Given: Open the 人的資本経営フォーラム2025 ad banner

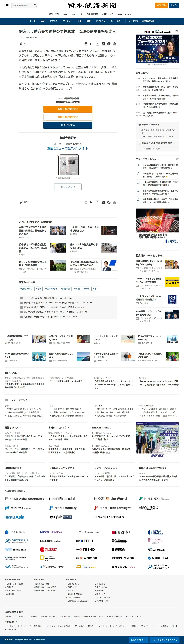Looking at the screenshot, I should [x=158, y=47].
